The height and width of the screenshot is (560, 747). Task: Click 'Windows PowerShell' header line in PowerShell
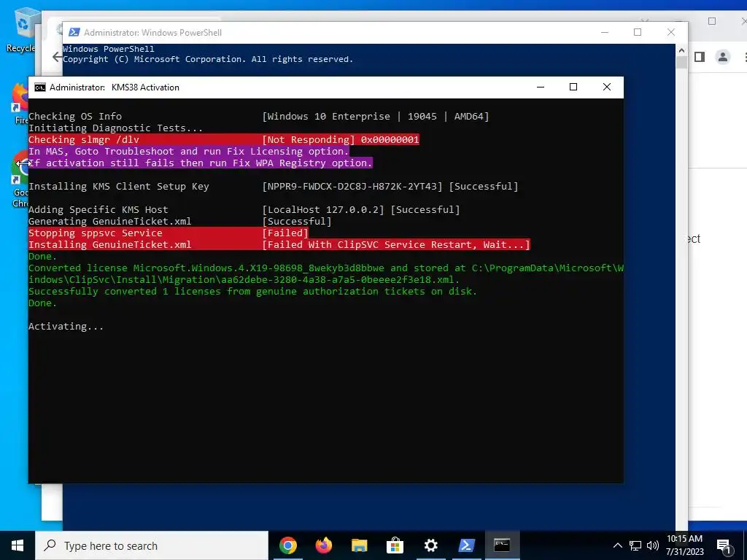pos(109,49)
